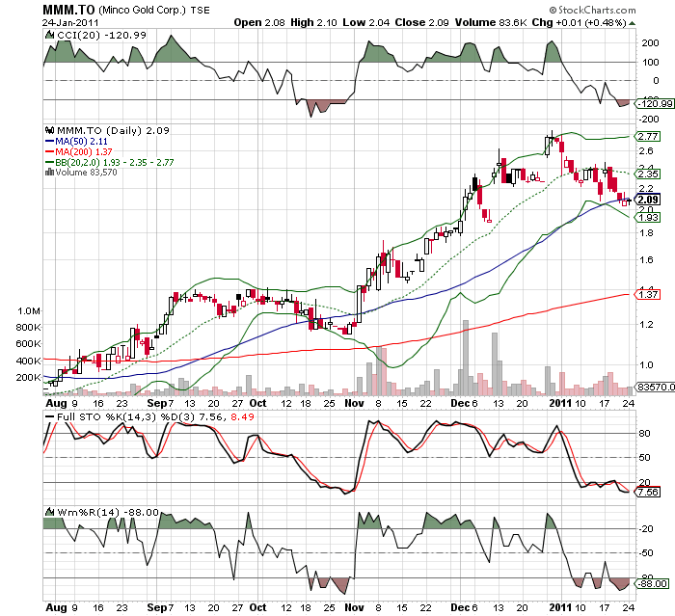
Task: Click the Nov label on price chart axis
Action: pyautogui.click(x=354, y=403)
